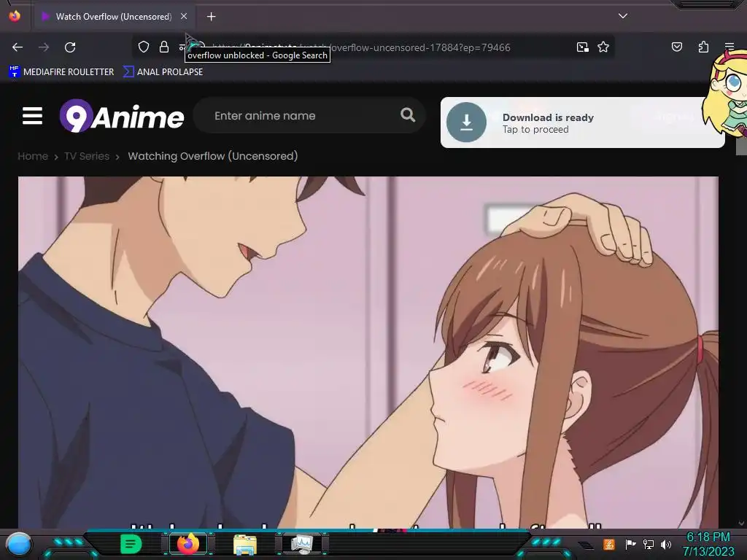Open the MEDIAFIRE ROULETTER bookmark
The height and width of the screenshot is (560, 747).
61,72
